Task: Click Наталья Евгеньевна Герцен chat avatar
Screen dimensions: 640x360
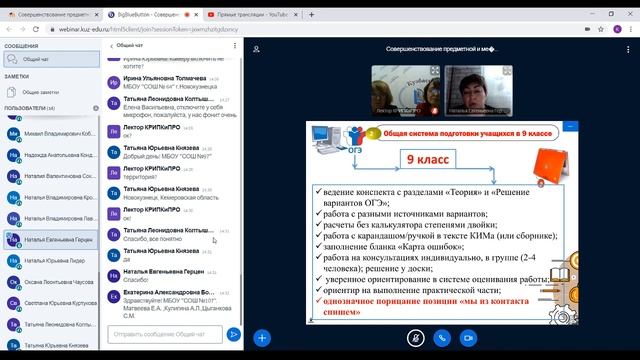Action: pos(113,276)
